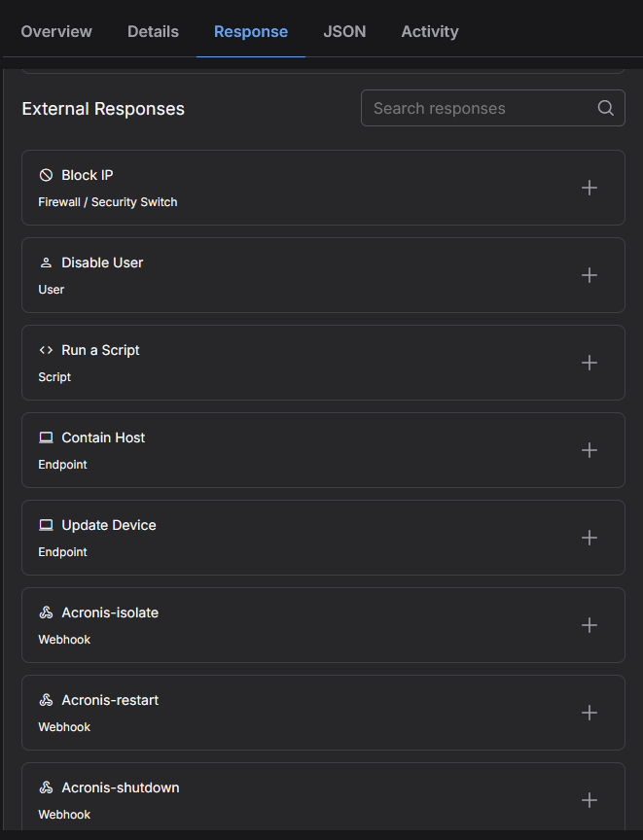Screen dimensions: 643x840
Task: Focus the Search responses input field
Action: (x=493, y=108)
